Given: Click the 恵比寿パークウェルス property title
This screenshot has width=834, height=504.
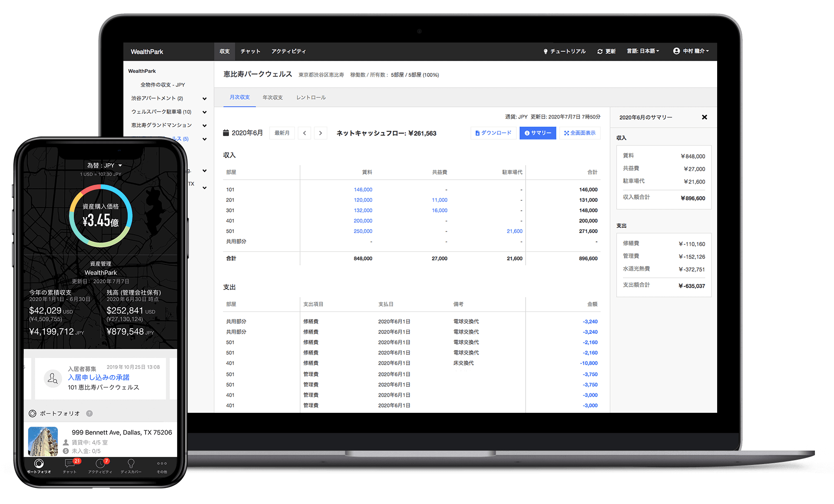Looking at the screenshot, I should coord(258,74).
